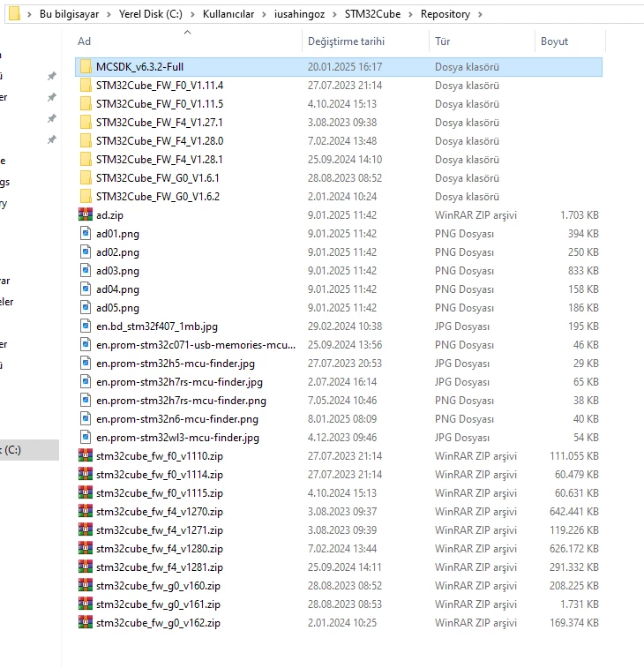Click the WinRAR icon of stm32cube_fw_f4_v1281.zip

coord(86,567)
